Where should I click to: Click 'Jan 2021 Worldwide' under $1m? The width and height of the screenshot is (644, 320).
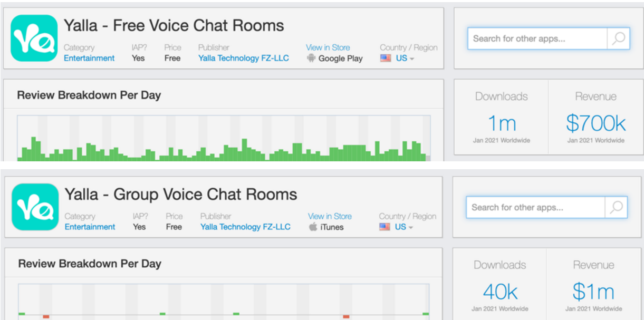click(593, 308)
